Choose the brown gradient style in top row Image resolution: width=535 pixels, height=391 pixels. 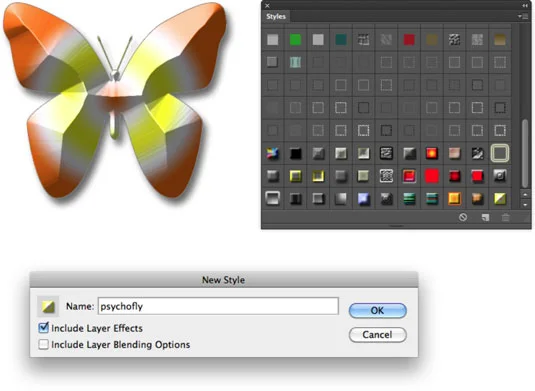pos(500,40)
